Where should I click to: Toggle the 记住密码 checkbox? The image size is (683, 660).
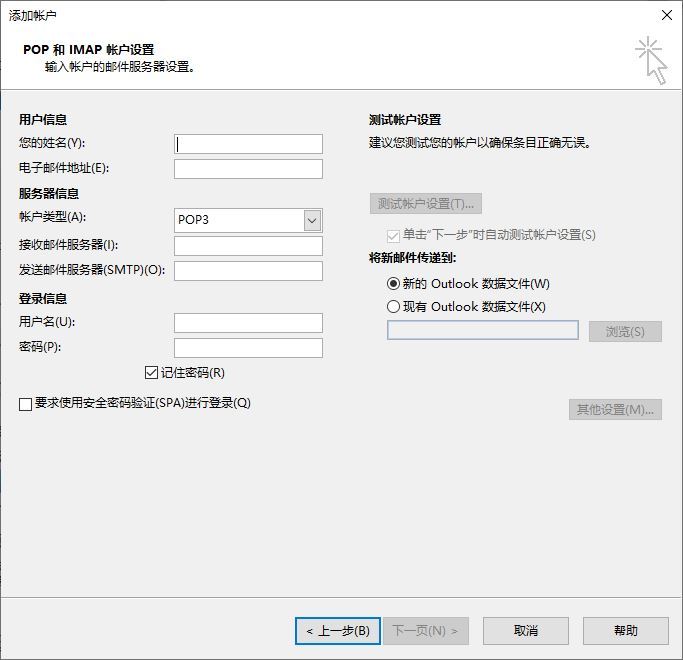pos(152,373)
